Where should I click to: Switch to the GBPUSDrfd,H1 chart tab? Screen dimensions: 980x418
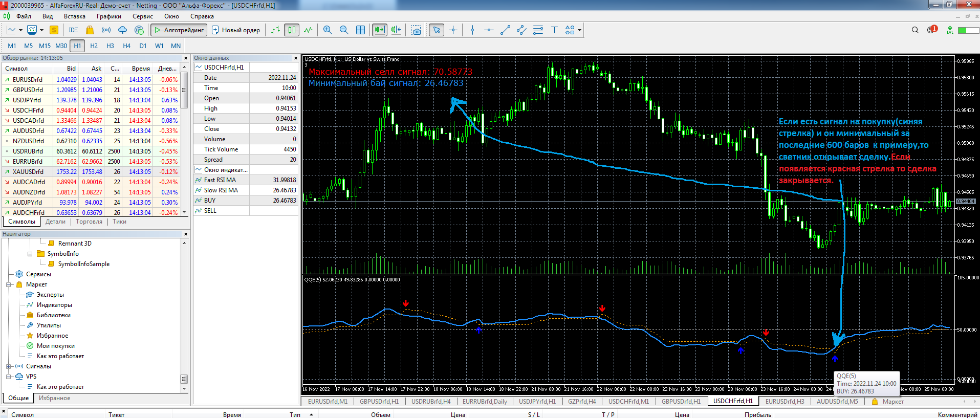379,402
